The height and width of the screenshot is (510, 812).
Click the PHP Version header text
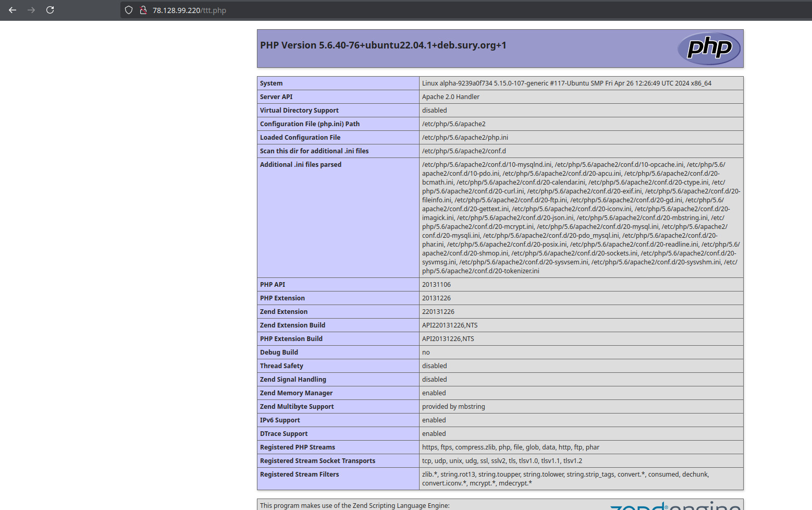(383, 45)
